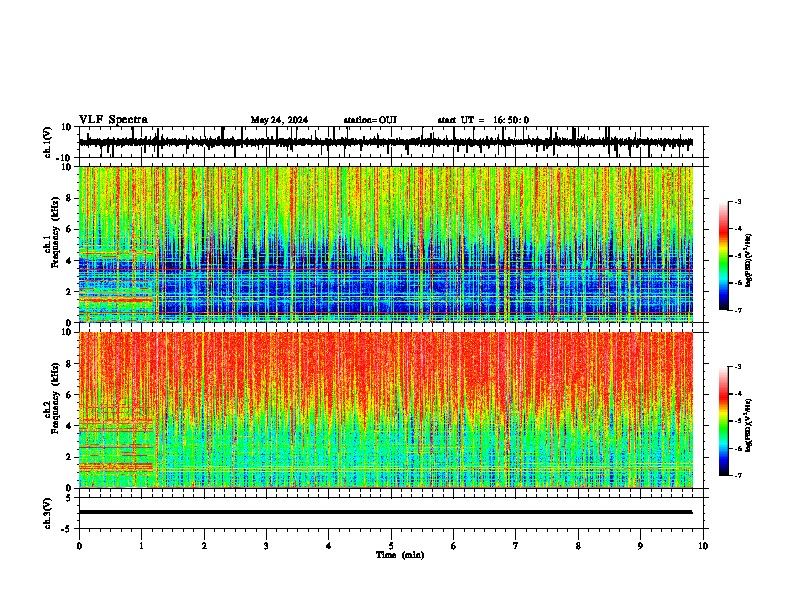
Task: Click ch.1 frequency axis tick "6"
Action: tap(69, 230)
